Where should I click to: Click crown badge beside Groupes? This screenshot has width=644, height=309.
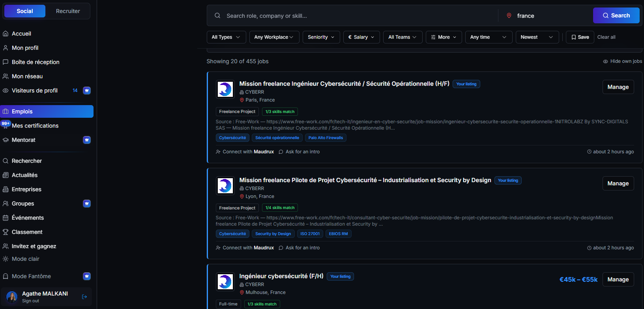[87, 203]
